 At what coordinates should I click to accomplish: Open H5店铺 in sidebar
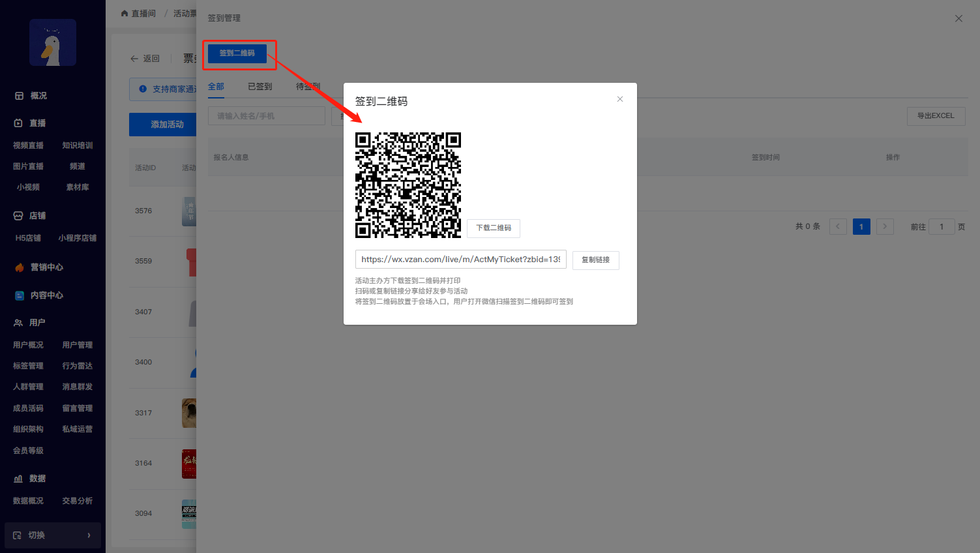click(28, 238)
